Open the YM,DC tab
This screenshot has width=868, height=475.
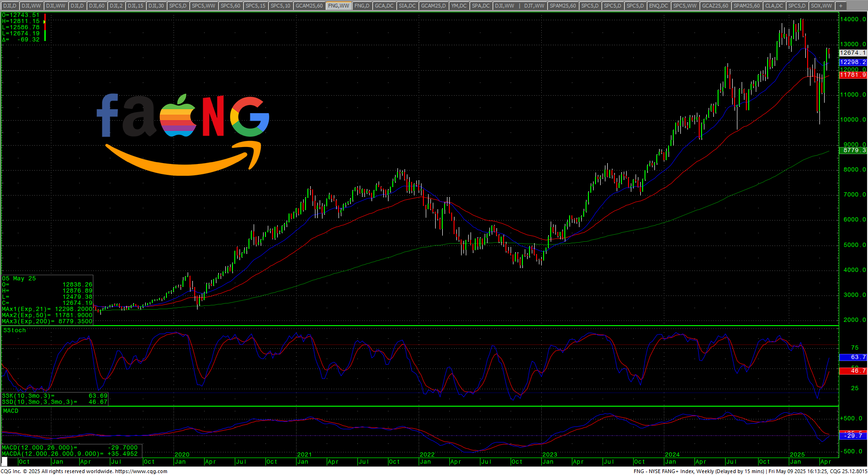(x=459, y=6)
